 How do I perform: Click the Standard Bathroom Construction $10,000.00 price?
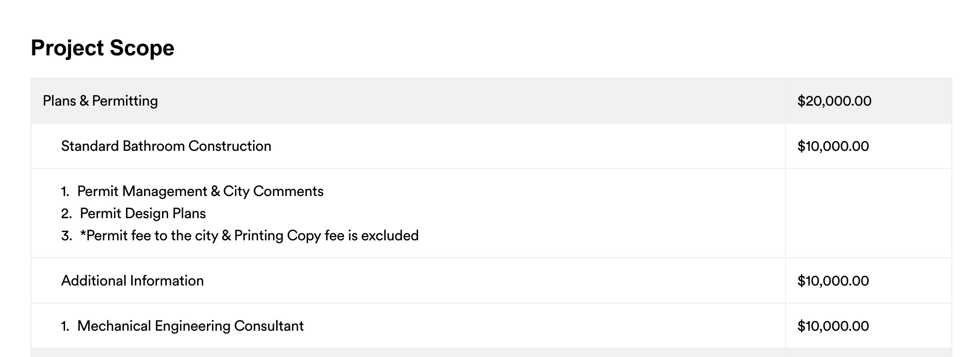click(x=833, y=146)
